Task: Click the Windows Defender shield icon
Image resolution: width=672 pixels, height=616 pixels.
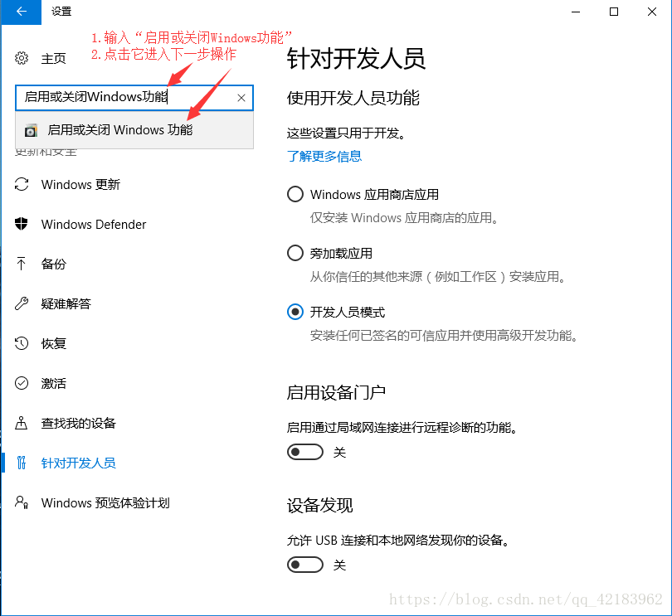Action: (x=22, y=224)
